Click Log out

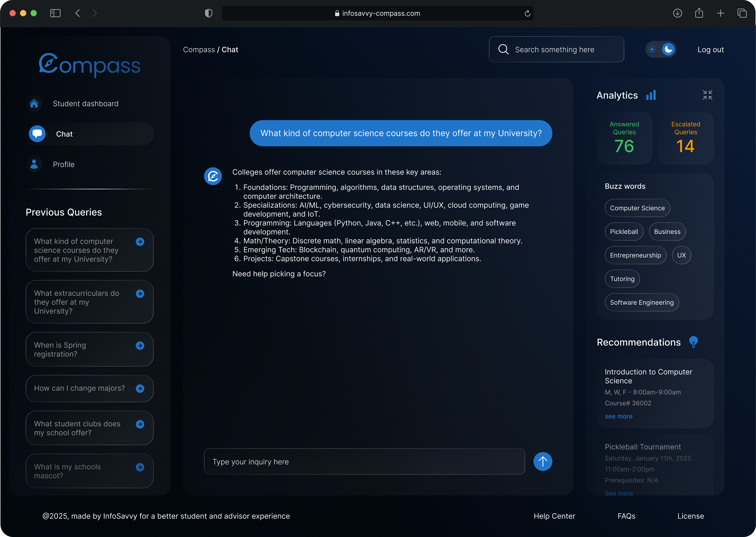[x=710, y=50]
